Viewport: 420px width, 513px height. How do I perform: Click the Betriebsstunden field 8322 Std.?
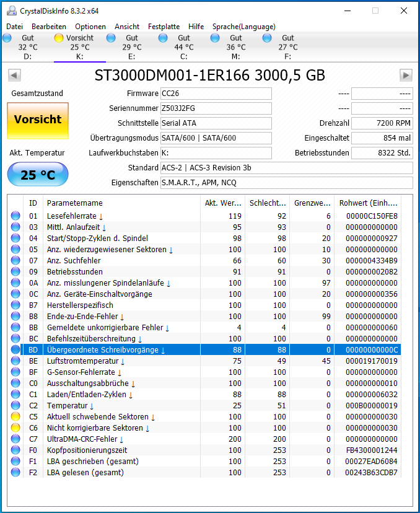point(382,153)
